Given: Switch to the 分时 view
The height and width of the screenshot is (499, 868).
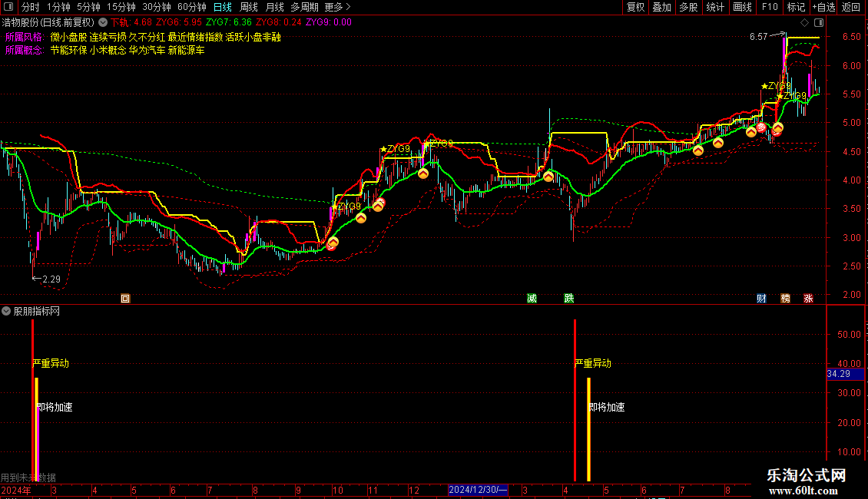Looking at the screenshot, I should coord(31,7).
